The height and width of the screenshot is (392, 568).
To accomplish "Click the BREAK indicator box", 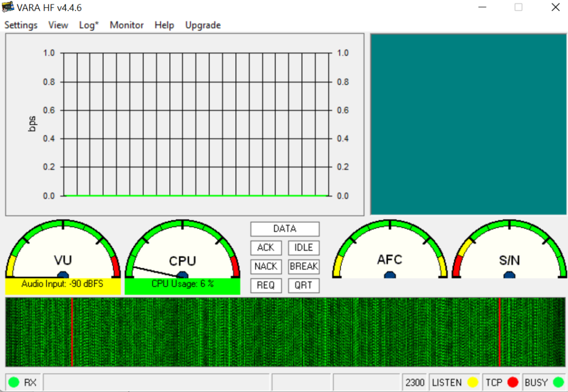I will 303,267.
